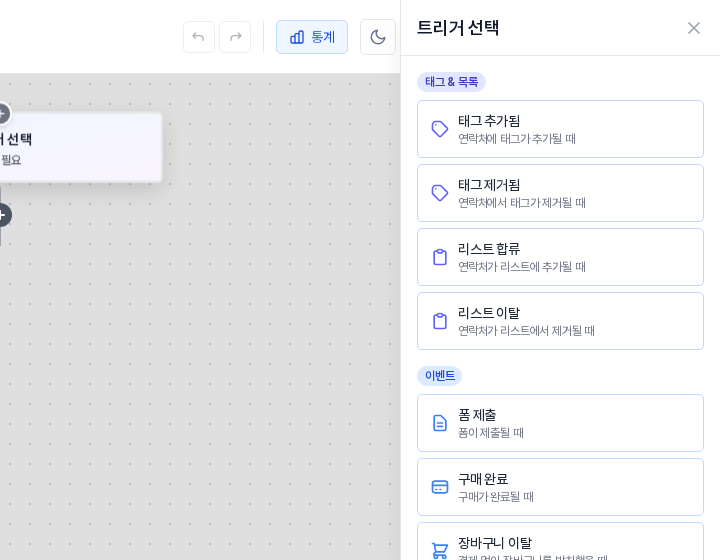Click the redo arrow button

point(235,37)
